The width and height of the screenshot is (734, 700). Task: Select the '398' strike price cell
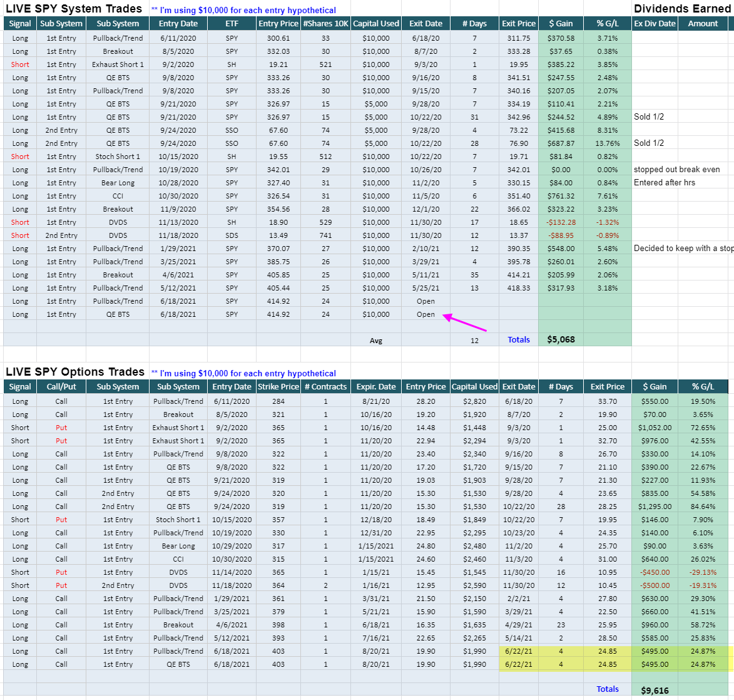tap(278, 625)
